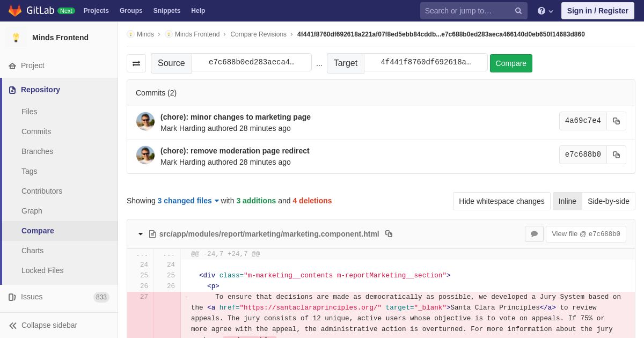Click search magnifier icon in top bar
The image size is (644, 338).
[518, 11]
